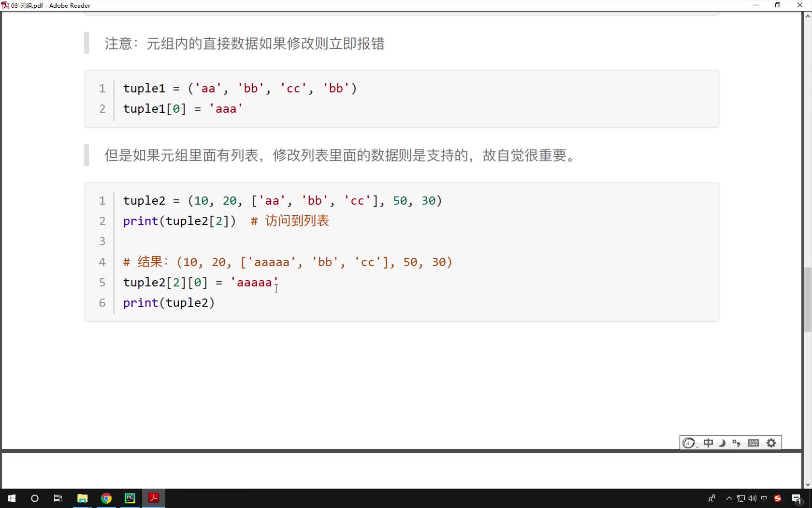Click the Sogou input method logo icon
This screenshot has width=812, height=508.
pyautogui.click(x=689, y=443)
